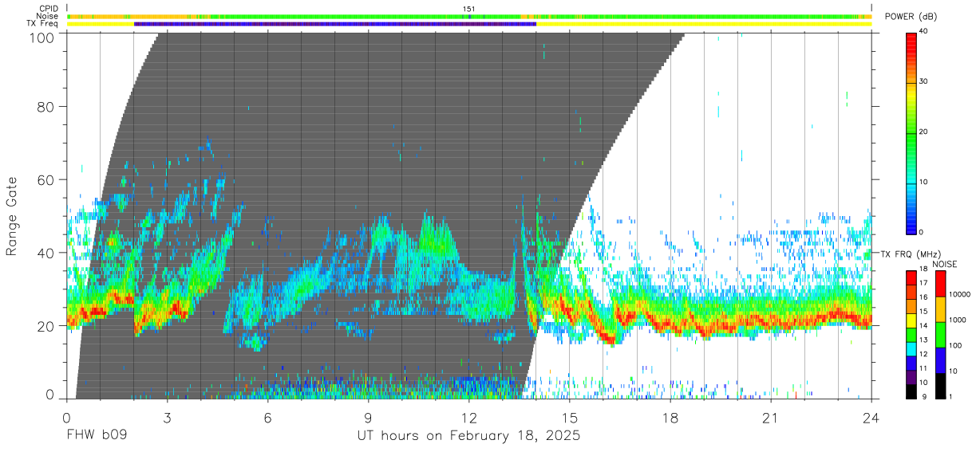Click the 13 label on TX frequency scale
This screenshot has height=452, width=980.
coord(924,340)
